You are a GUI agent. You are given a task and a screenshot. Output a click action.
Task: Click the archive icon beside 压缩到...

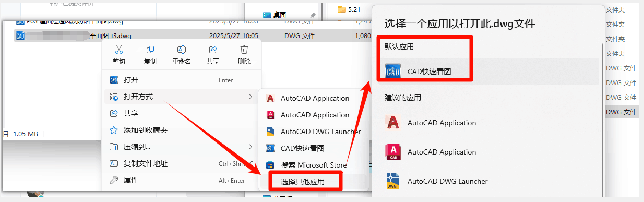point(114,147)
